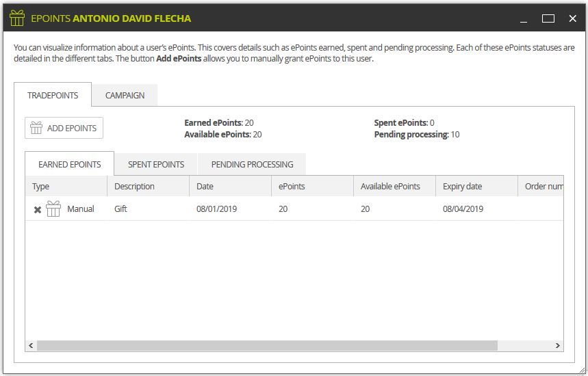
Task: Click the ePoints gift icon in title bar
Action: (x=17, y=18)
